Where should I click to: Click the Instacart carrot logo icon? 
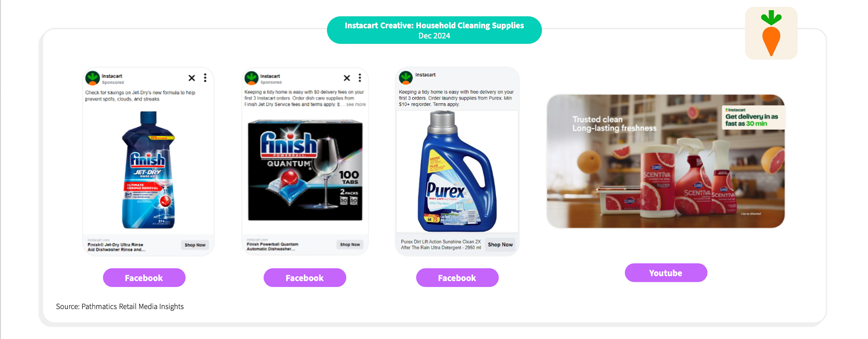pyautogui.click(x=771, y=33)
